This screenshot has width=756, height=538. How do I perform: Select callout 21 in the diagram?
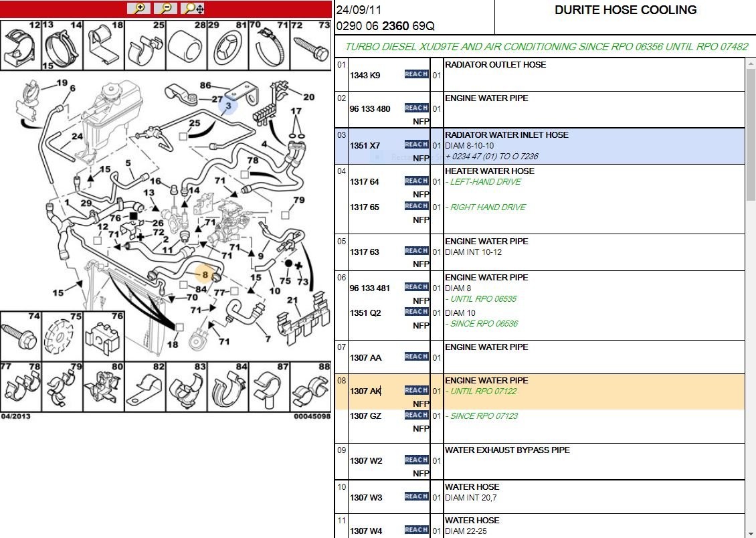click(292, 300)
